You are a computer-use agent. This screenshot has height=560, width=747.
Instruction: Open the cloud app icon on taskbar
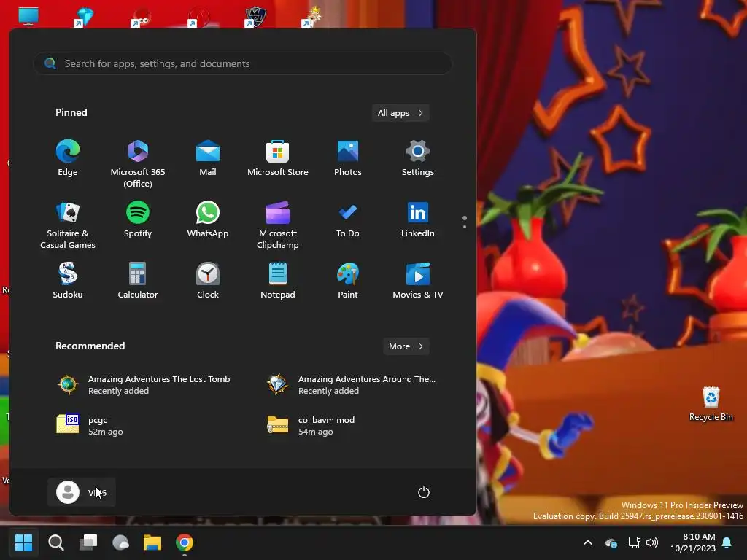[120, 542]
